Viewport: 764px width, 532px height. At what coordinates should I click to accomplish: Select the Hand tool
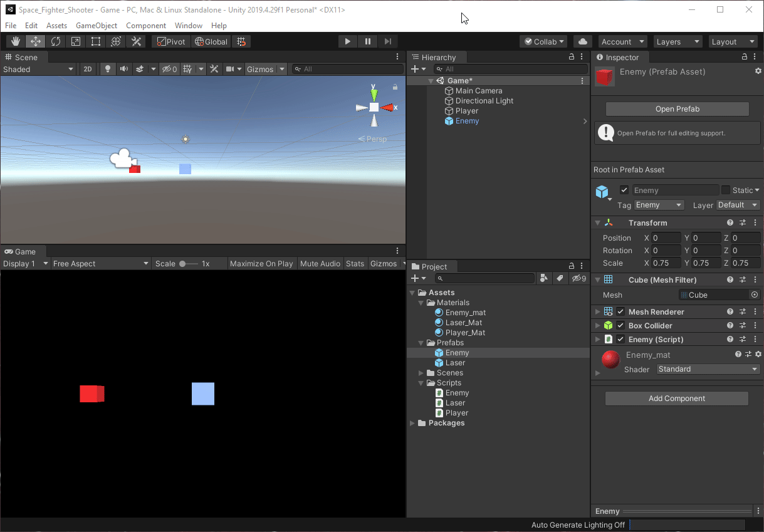[15, 41]
